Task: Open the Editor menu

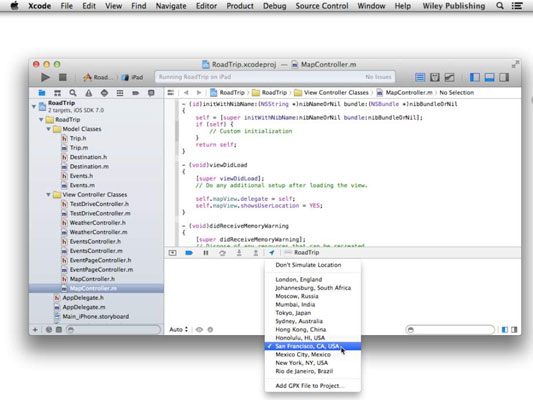Action: (206, 6)
